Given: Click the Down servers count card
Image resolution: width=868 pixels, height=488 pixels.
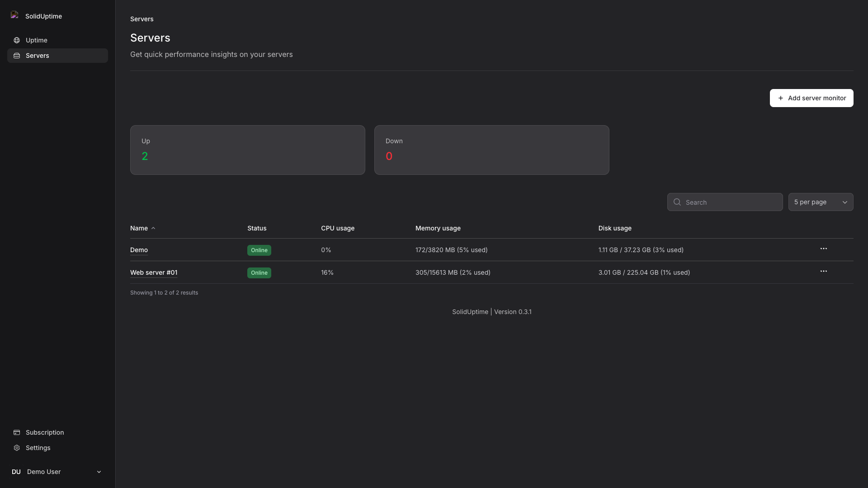Looking at the screenshot, I should tap(491, 150).
